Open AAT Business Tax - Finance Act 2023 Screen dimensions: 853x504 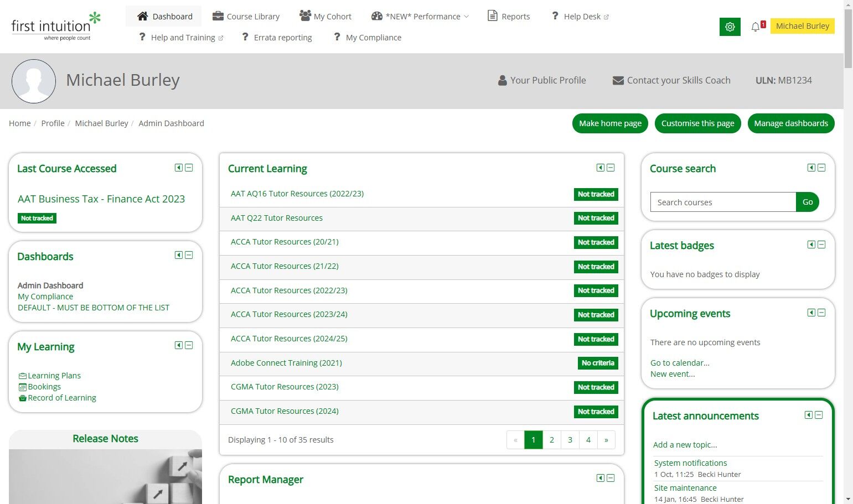click(x=101, y=199)
